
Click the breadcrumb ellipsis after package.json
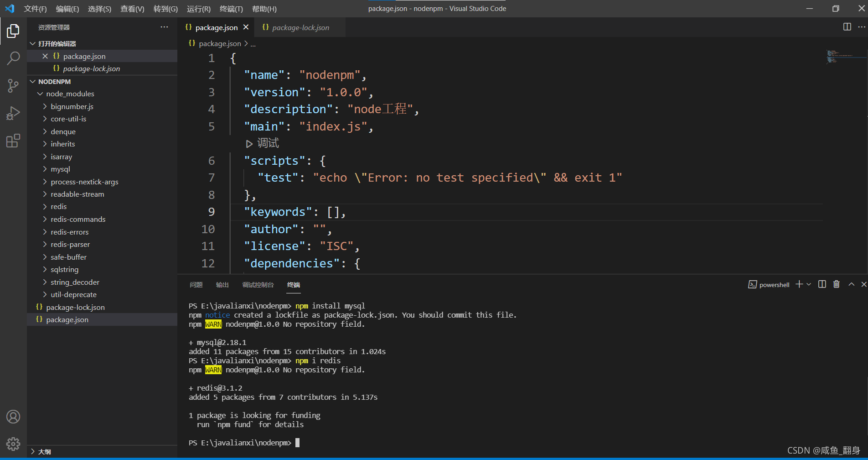point(253,44)
